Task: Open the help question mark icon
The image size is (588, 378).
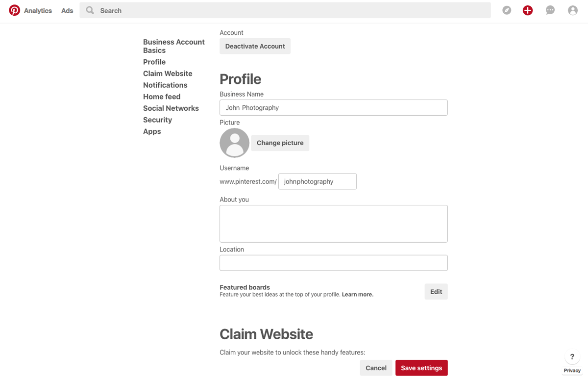Action: (572, 357)
